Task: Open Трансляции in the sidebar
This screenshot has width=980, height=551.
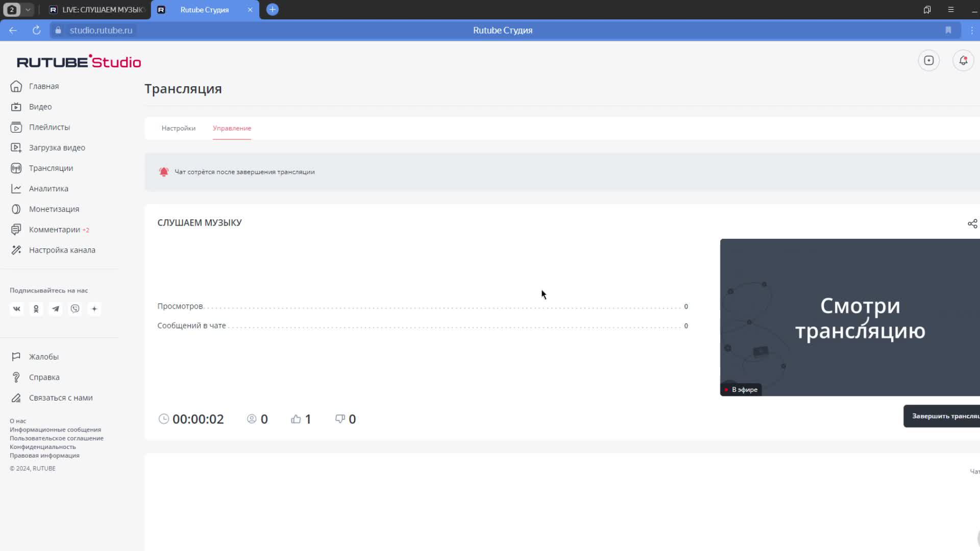Action: click(x=51, y=168)
